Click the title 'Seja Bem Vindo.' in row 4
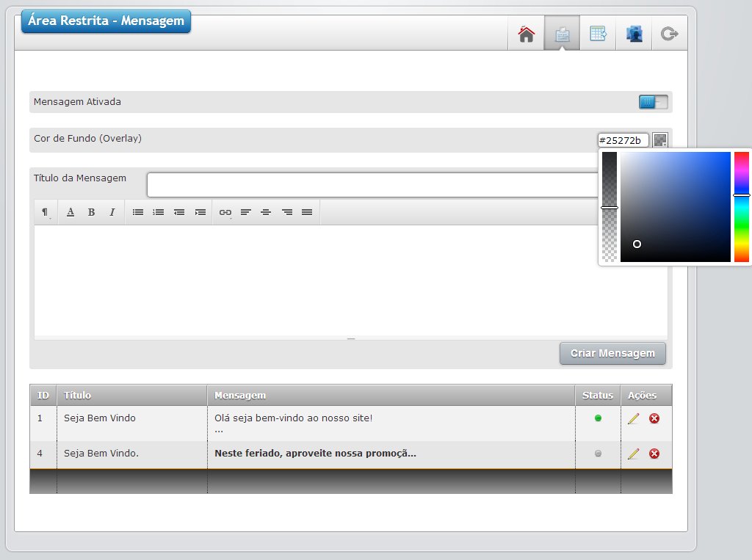Viewport: 752px width, 560px height. point(101,453)
